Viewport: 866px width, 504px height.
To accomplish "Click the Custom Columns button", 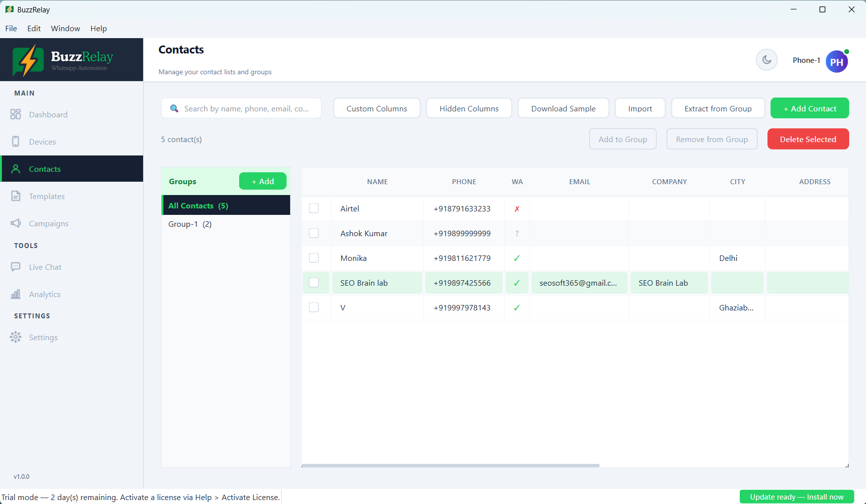I will point(377,108).
